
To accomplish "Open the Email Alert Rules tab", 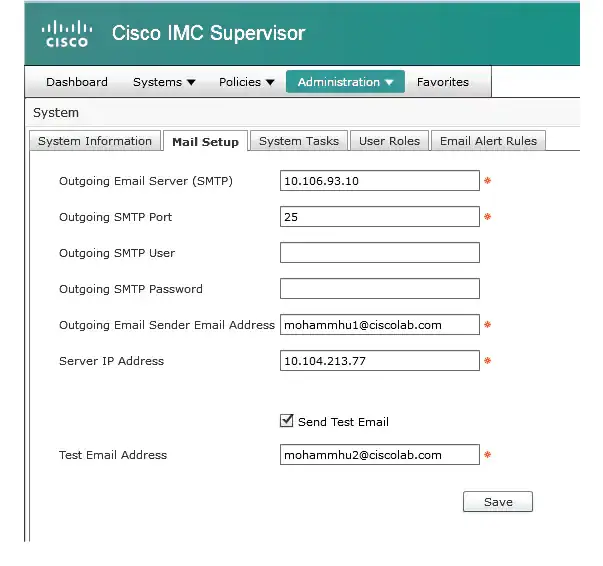I will click(488, 141).
